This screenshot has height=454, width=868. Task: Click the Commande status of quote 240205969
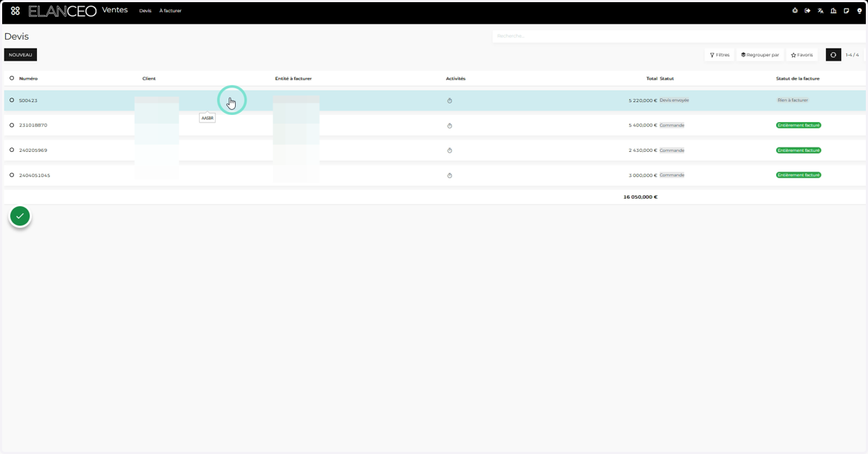(672, 150)
